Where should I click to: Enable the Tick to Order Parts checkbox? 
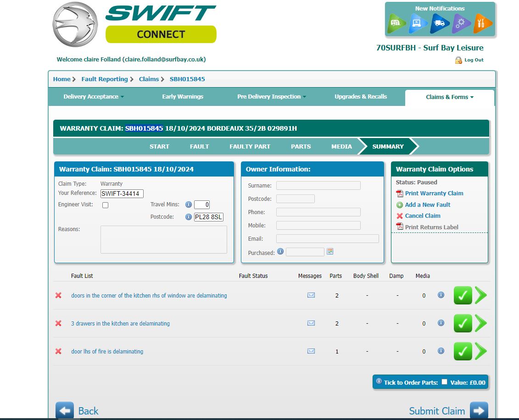pos(444,382)
